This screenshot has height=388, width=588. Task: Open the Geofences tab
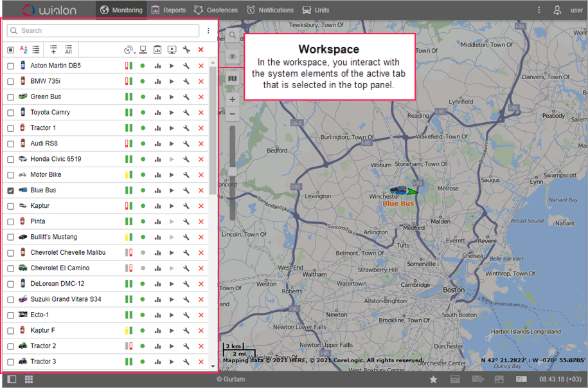coord(216,10)
